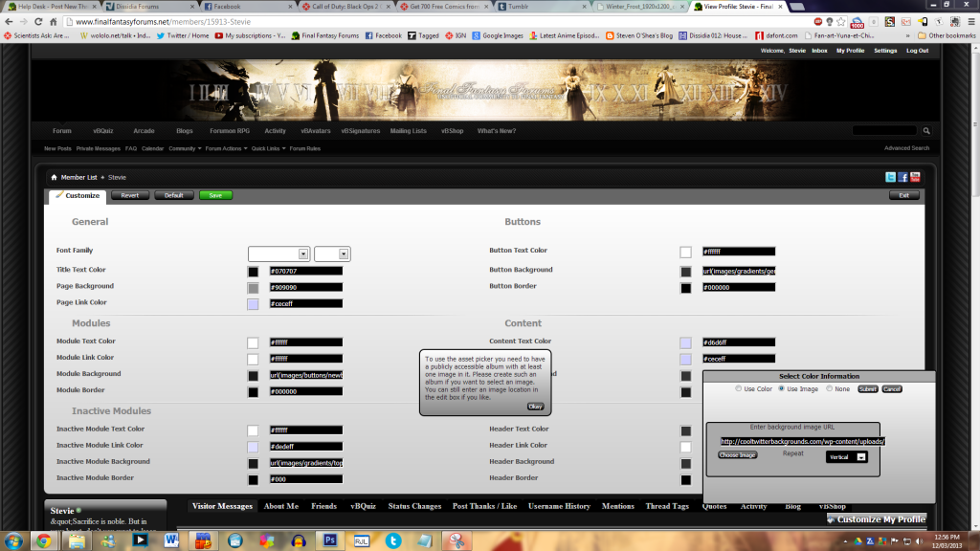The image size is (980, 551).
Task: Click the Button Text Color swatch
Action: (685, 253)
